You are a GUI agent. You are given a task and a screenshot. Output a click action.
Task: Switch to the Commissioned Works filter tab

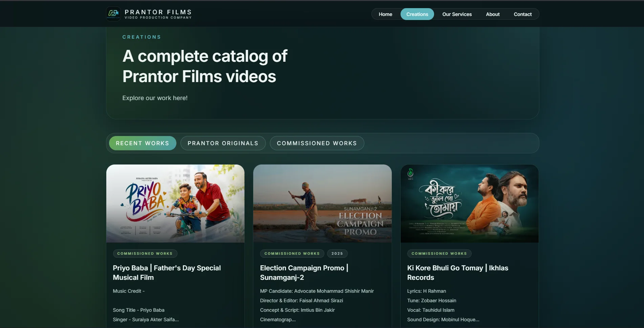point(317,143)
